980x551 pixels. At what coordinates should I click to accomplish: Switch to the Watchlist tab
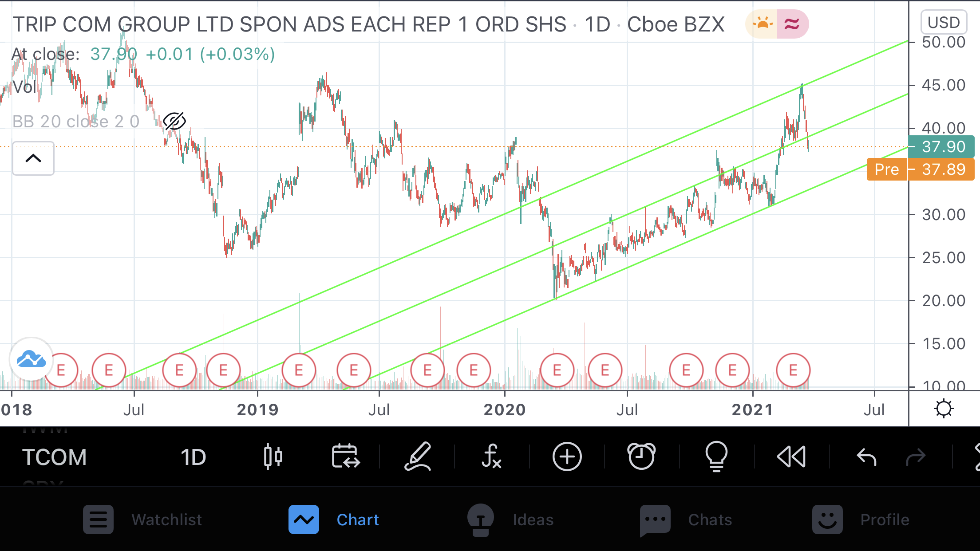142,520
